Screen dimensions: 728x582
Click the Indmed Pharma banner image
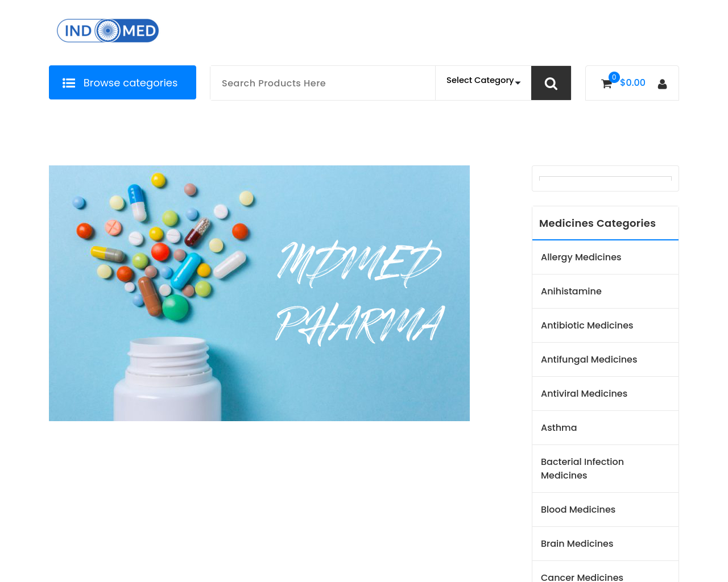259,293
